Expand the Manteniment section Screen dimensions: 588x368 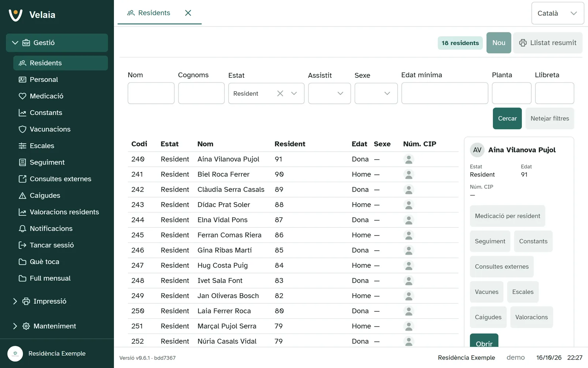(15, 326)
